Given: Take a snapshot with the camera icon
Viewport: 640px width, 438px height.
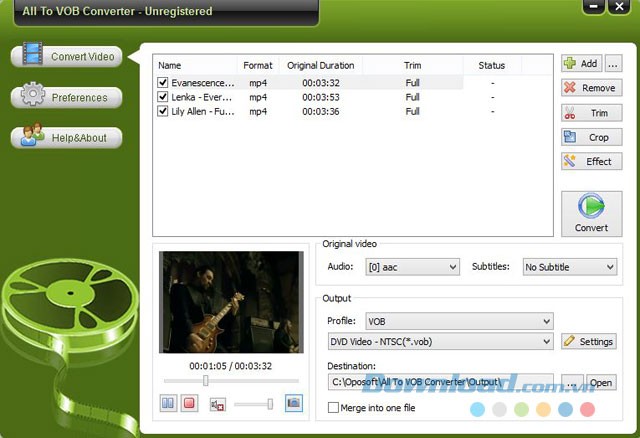Looking at the screenshot, I should click(293, 403).
